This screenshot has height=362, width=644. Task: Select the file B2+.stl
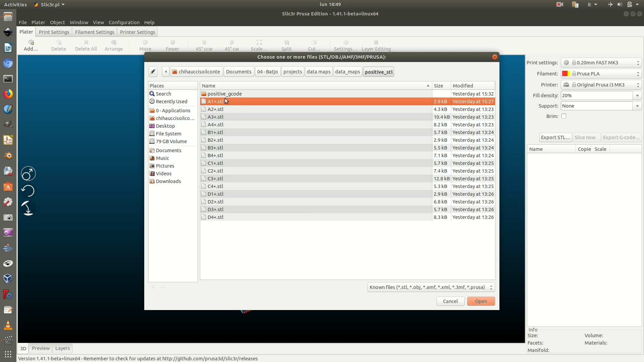point(316,140)
